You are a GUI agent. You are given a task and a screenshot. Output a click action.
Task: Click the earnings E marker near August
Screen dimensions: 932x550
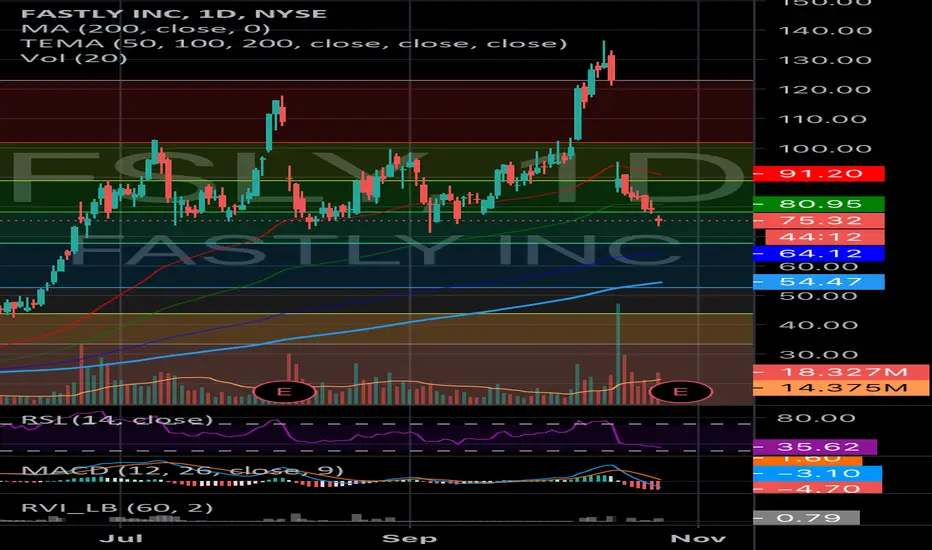[284, 392]
